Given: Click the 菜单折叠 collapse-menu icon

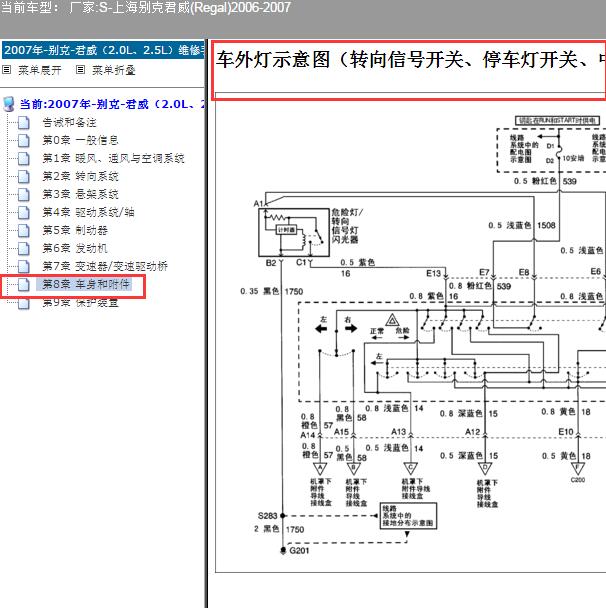Looking at the screenshot, I should tap(80, 70).
